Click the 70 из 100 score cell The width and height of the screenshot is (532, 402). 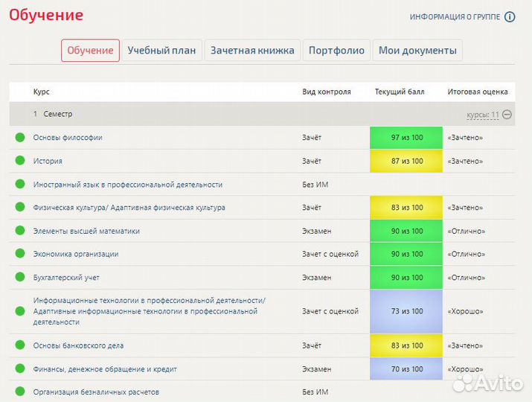406,368
